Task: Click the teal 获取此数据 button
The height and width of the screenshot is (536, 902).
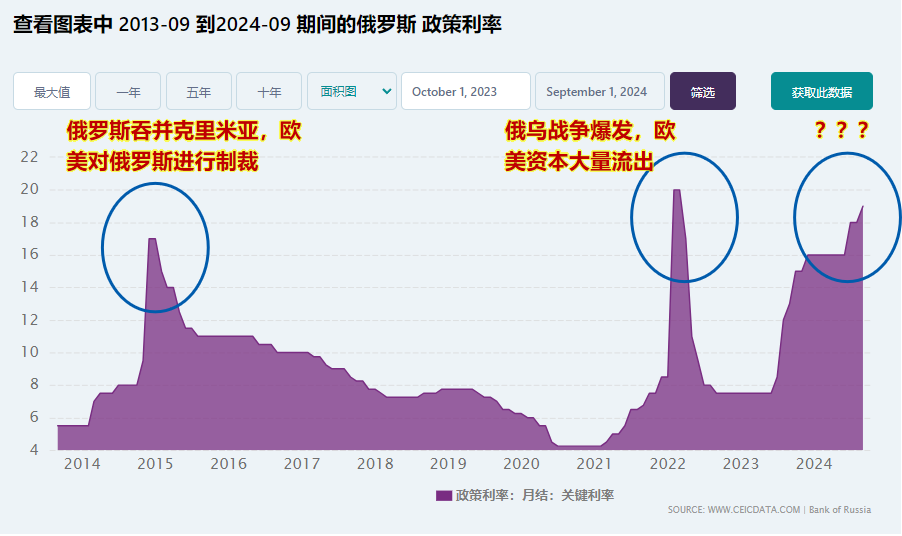Action: point(821,92)
